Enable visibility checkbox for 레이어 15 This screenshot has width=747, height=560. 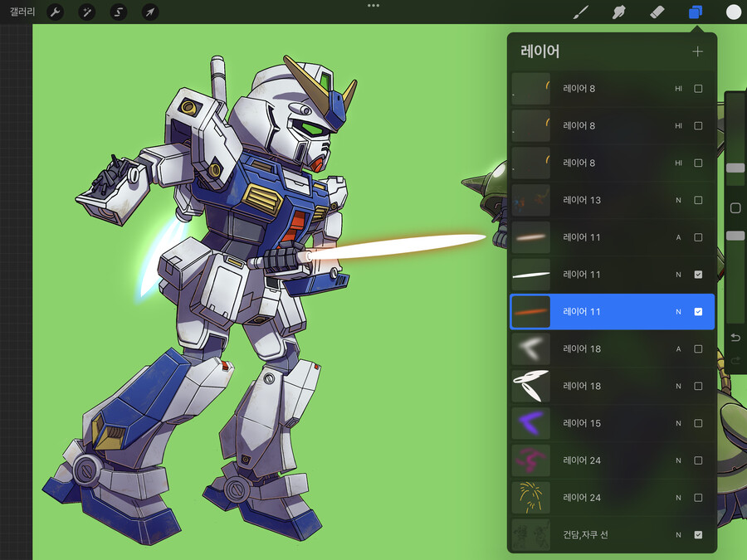click(x=698, y=423)
